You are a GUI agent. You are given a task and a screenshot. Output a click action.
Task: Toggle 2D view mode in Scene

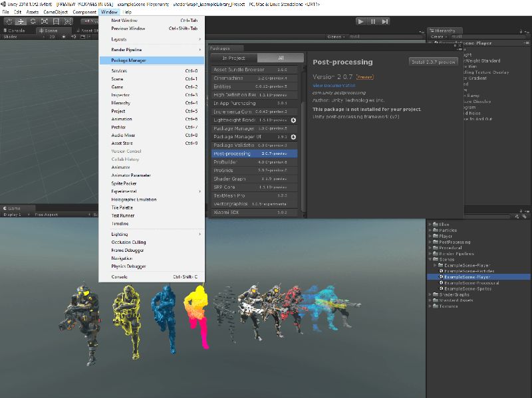(52, 37)
